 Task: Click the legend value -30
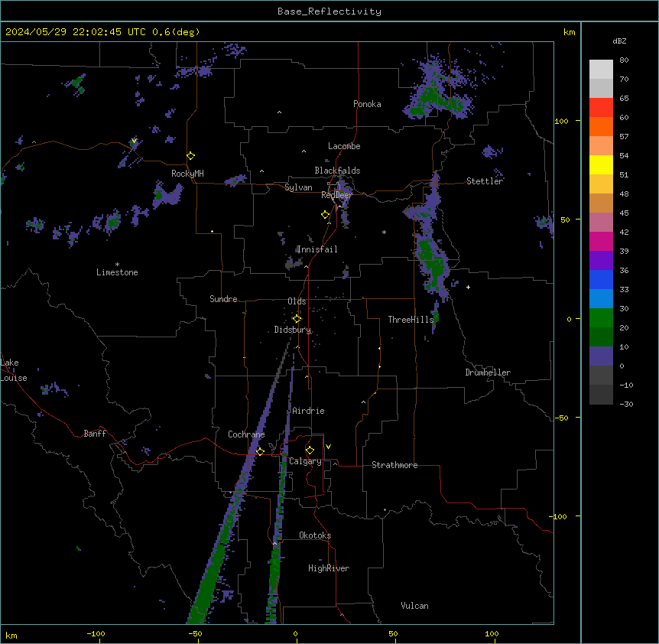click(x=626, y=404)
